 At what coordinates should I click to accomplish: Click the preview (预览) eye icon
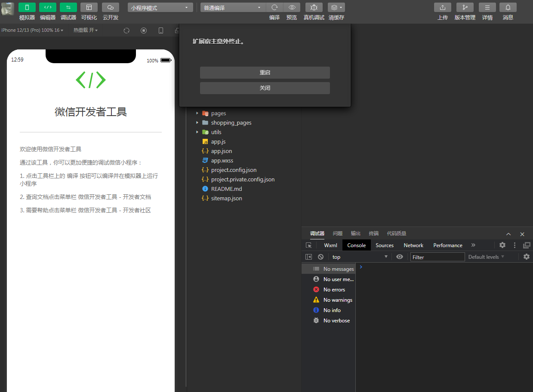292,7
